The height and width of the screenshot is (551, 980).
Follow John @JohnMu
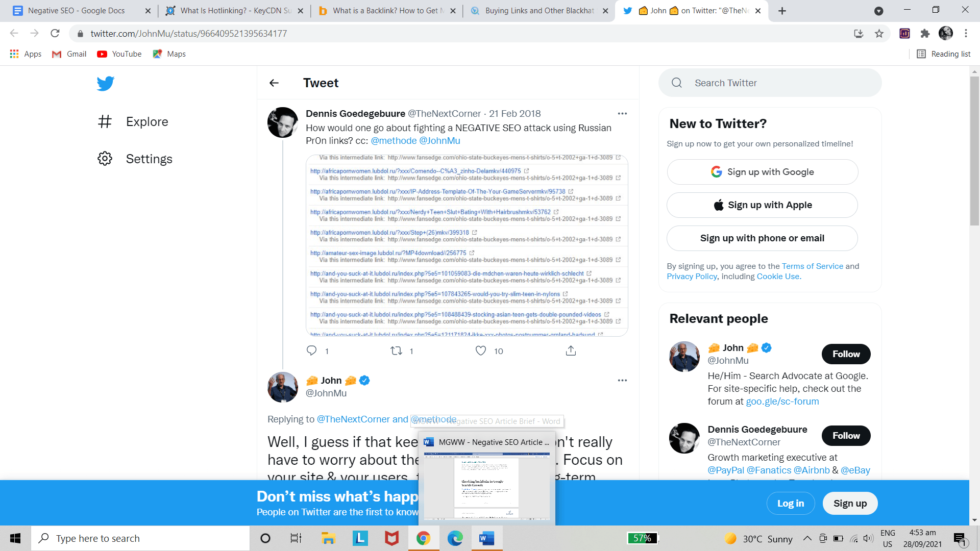pos(846,354)
